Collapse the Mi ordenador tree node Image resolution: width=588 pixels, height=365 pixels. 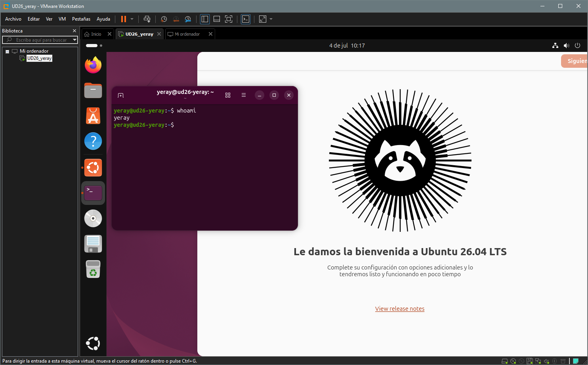(x=7, y=52)
